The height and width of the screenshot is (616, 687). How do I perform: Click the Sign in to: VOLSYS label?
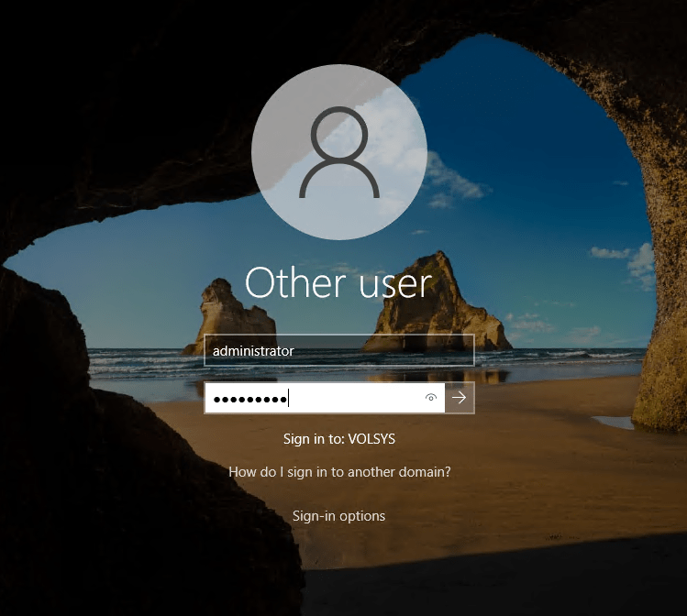(339, 439)
